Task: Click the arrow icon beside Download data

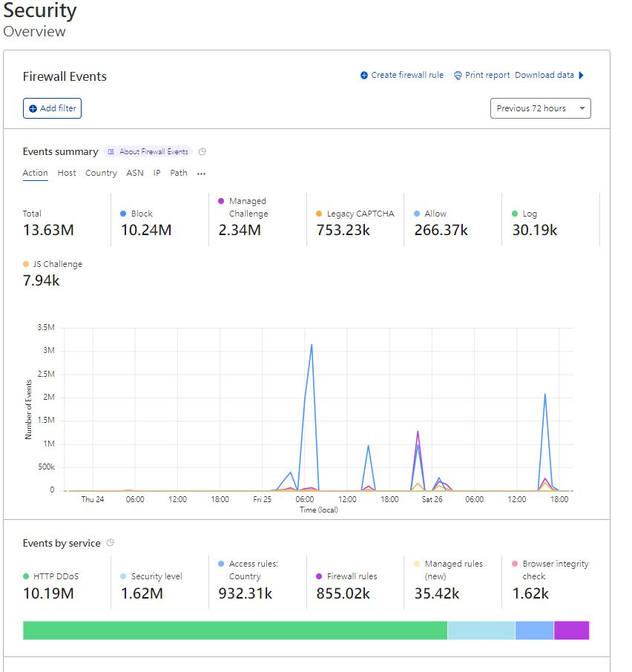Action: pyautogui.click(x=582, y=76)
